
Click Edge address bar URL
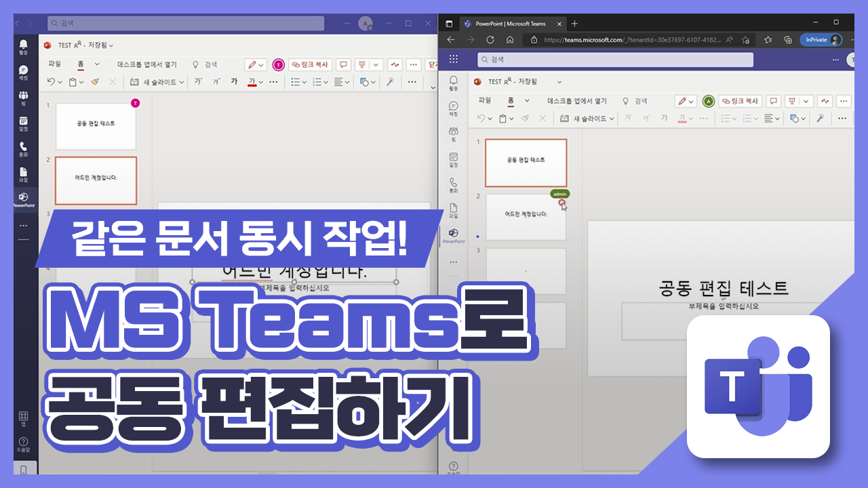(x=631, y=40)
